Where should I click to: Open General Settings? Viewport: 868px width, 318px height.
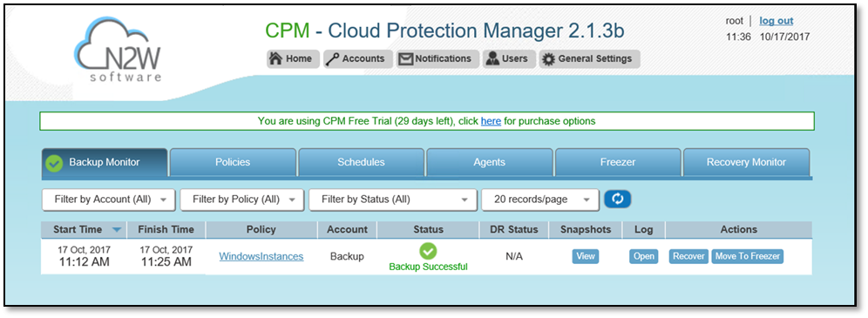(x=589, y=58)
